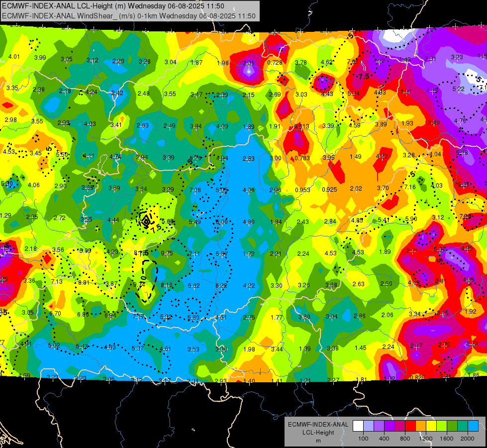Click the 800 tick label in legend
This screenshot has height=448, width=487.
pos(405,439)
